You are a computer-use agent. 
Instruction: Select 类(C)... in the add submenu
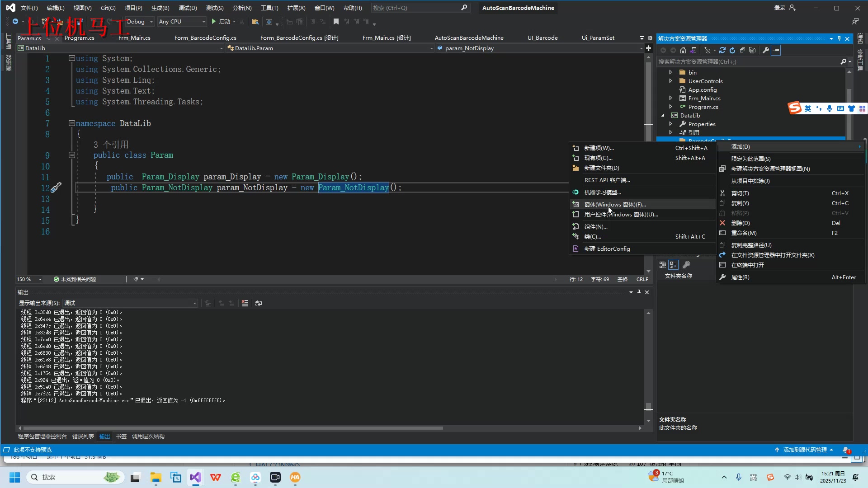[643, 236]
